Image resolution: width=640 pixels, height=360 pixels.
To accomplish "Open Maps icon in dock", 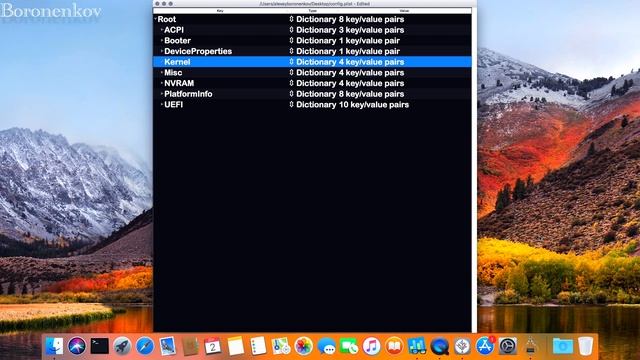I will coord(281,346).
